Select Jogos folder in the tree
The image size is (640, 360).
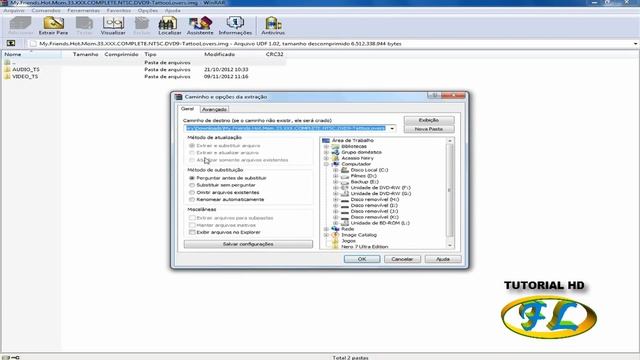[x=349, y=241]
